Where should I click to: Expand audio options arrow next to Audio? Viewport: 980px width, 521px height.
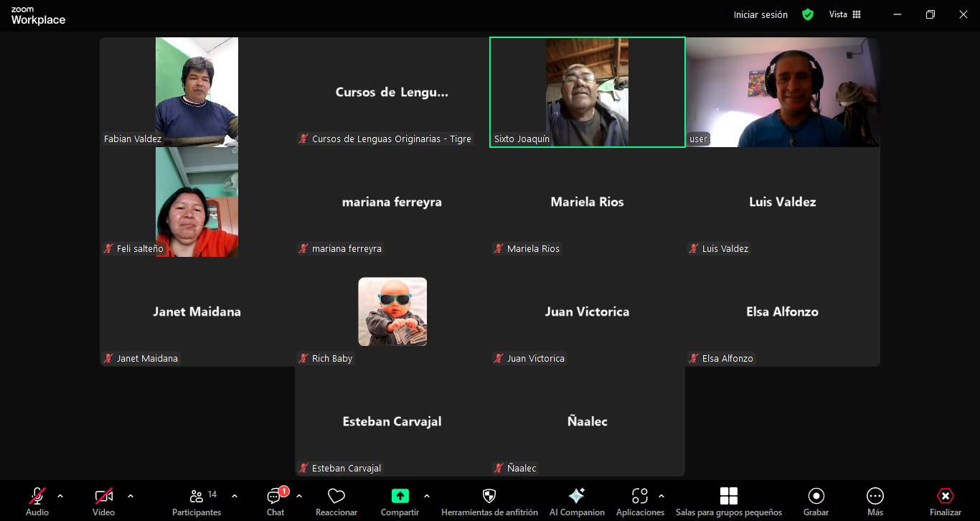[60, 496]
